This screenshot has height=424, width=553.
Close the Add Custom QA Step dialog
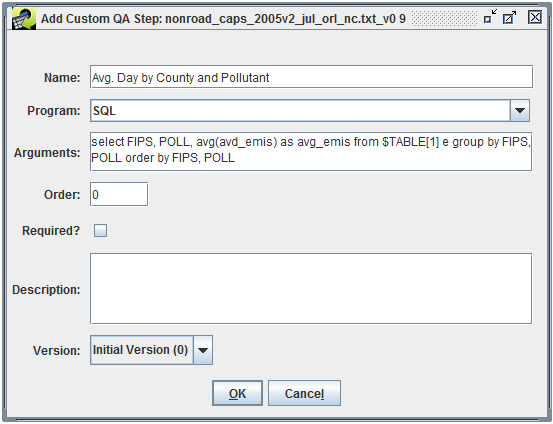[x=535, y=17]
